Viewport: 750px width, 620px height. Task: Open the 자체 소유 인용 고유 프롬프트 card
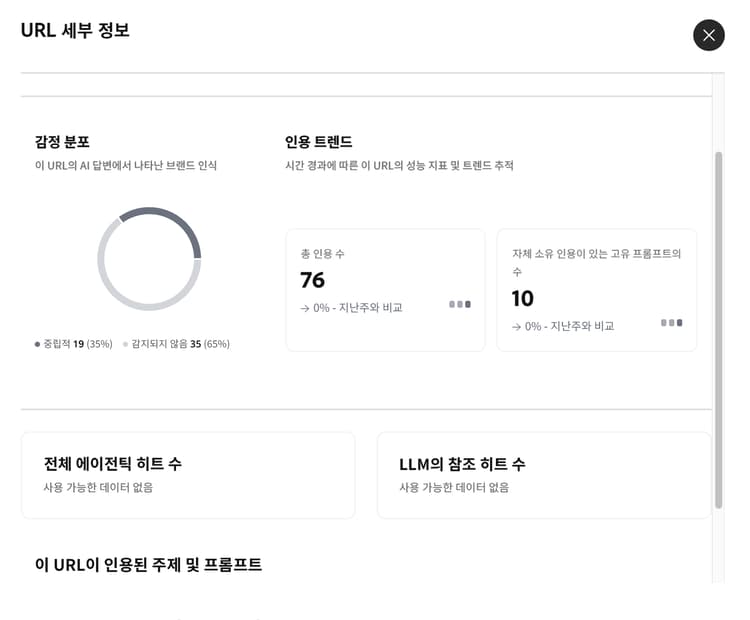click(596, 290)
